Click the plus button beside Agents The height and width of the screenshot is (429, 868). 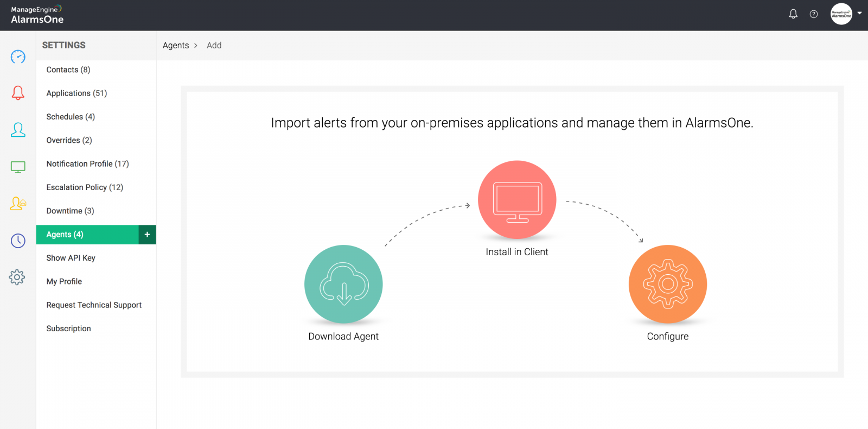coord(147,235)
